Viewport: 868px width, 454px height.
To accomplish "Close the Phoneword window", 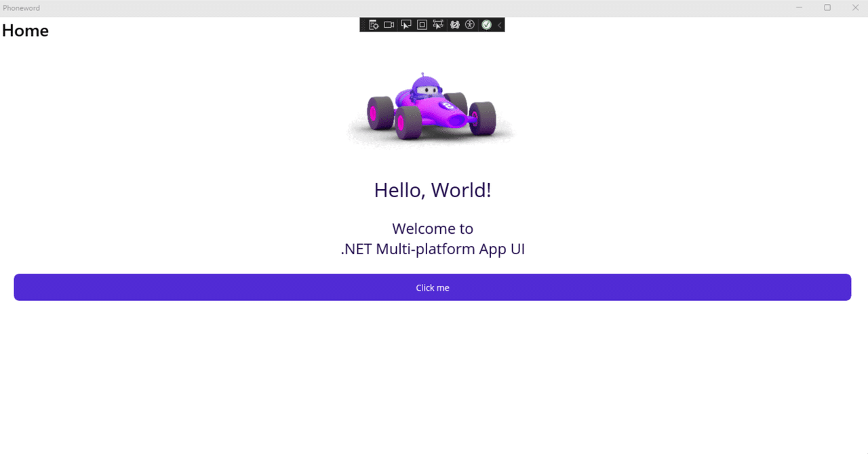I will (x=855, y=7).
